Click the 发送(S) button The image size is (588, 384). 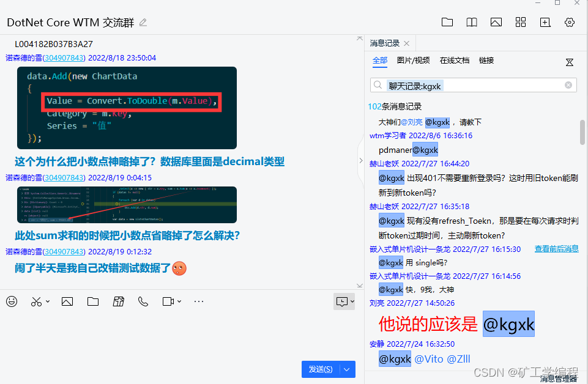coord(321,369)
